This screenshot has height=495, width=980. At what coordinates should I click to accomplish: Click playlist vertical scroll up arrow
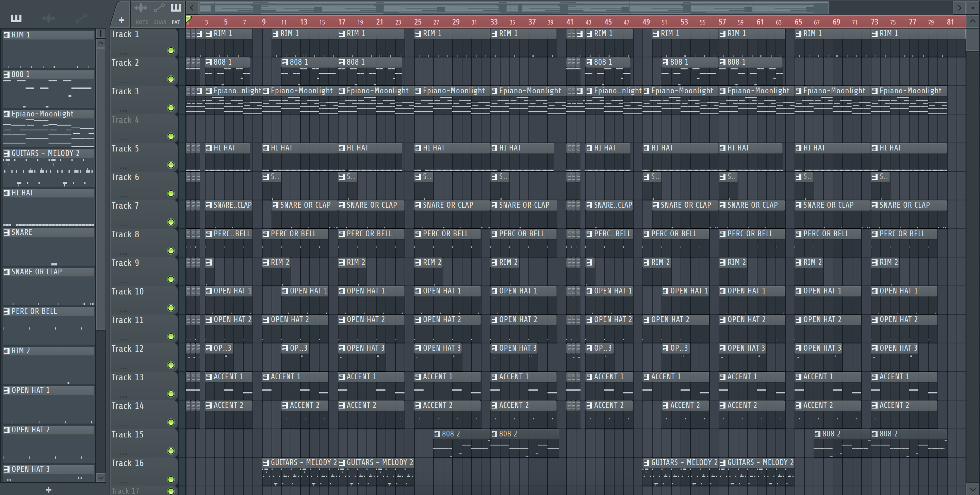point(973,22)
